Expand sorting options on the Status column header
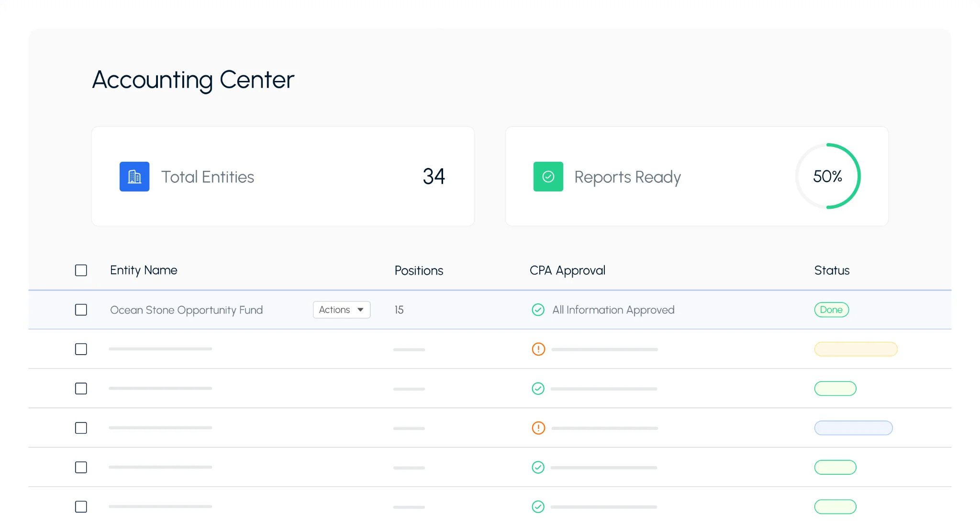The width and height of the screenshot is (980, 525). click(832, 270)
